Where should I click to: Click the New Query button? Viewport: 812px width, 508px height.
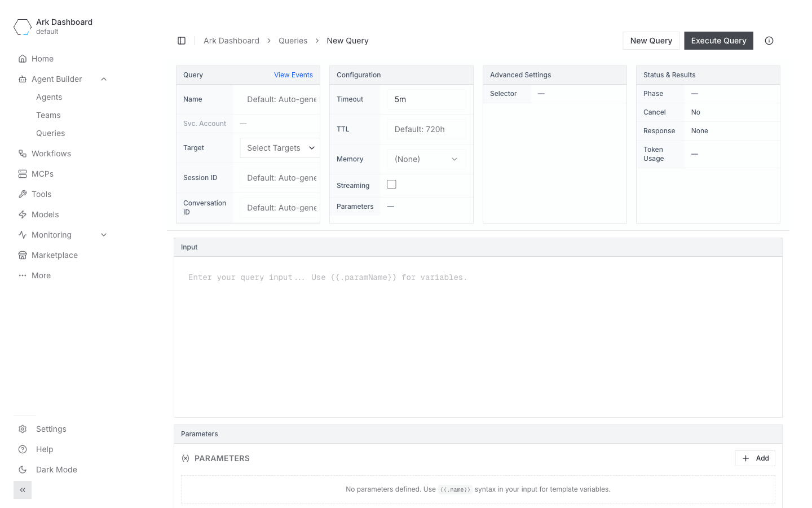coord(651,41)
